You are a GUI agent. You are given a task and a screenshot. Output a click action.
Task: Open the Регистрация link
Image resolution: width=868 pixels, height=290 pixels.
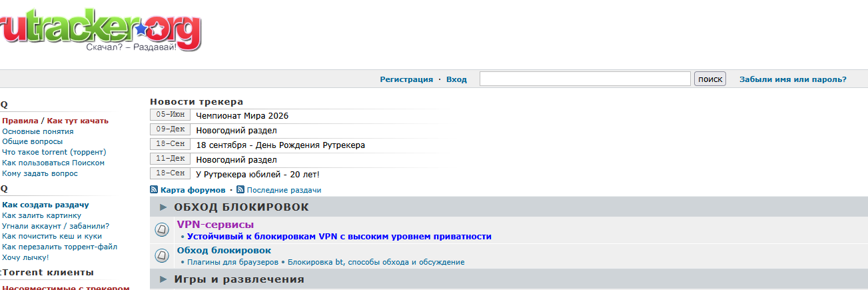(406, 79)
